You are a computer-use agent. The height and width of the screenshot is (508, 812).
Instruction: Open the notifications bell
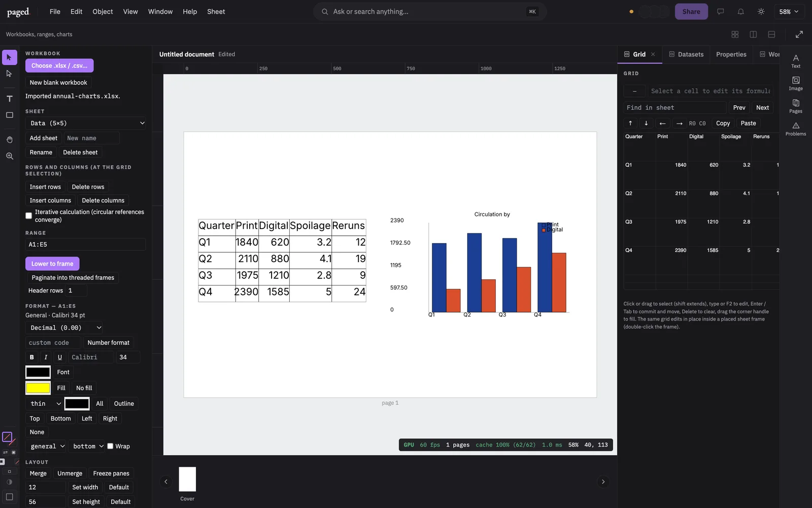coord(740,12)
